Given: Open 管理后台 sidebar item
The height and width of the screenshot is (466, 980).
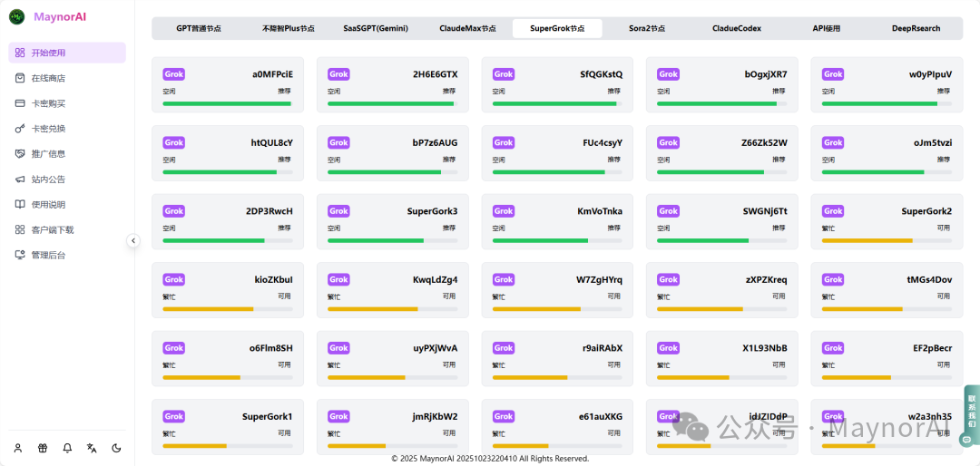Looking at the screenshot, I should (x=67, y=255).
